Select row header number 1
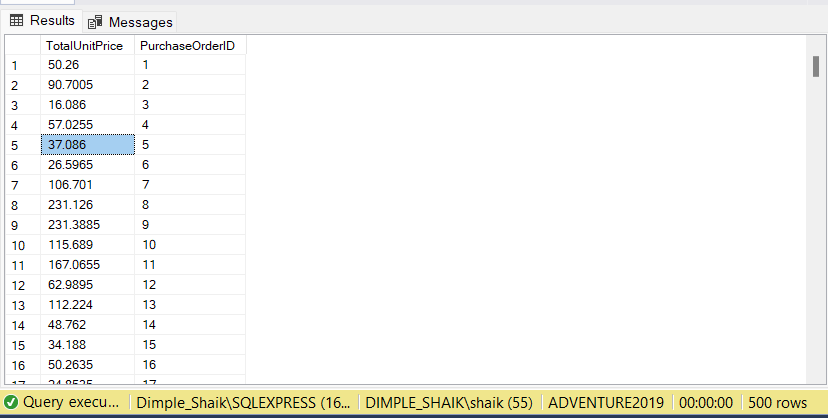This screenshot has height=418, width=828. click(x=22, y=65)
